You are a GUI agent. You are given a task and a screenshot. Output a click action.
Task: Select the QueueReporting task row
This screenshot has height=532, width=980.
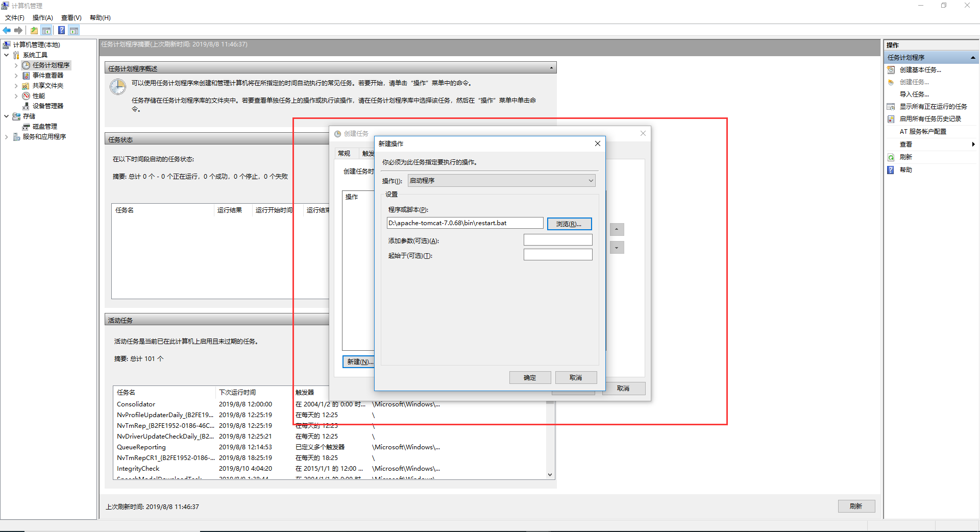[330, 447]
